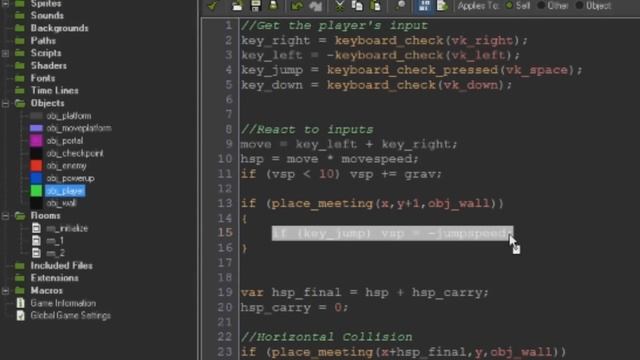Viewport: 640px width, 360px height.
Task: Select the Rooms folder label
Action: tap(45, 216)
